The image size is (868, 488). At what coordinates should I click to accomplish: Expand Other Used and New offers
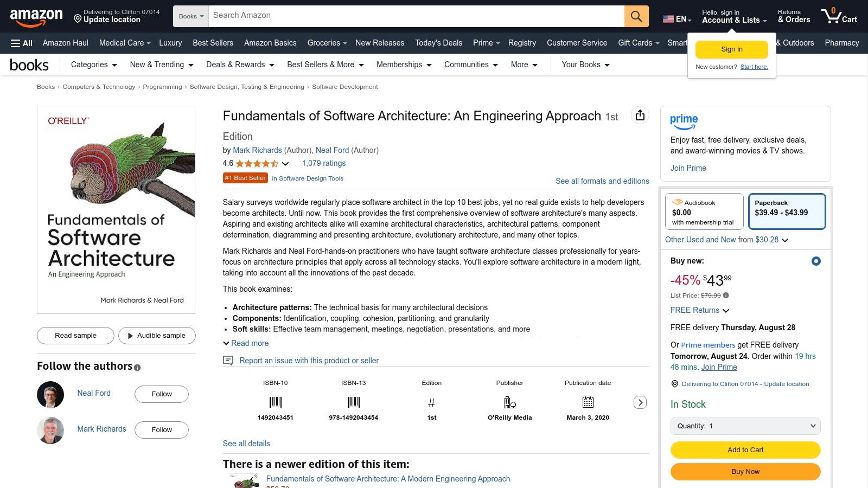point(727,240)
